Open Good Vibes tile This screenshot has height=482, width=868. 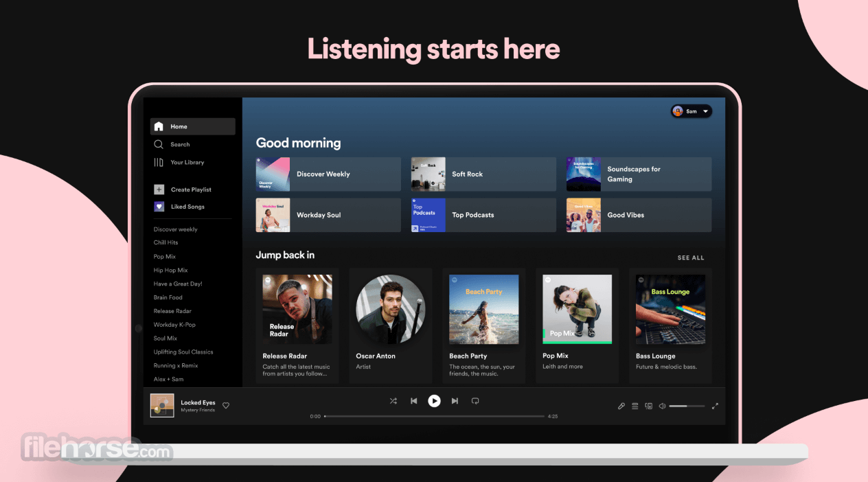639,215
